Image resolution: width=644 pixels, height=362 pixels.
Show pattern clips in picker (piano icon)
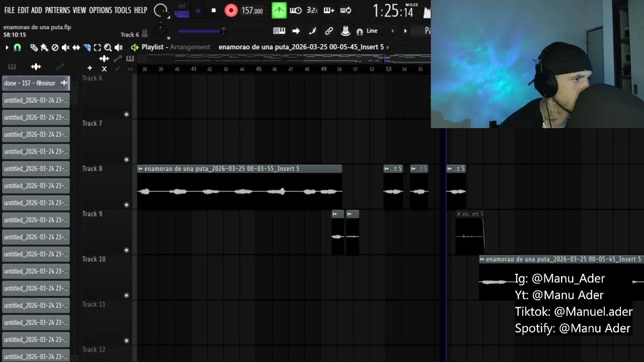pyautogui.click(x=12, y=67)
